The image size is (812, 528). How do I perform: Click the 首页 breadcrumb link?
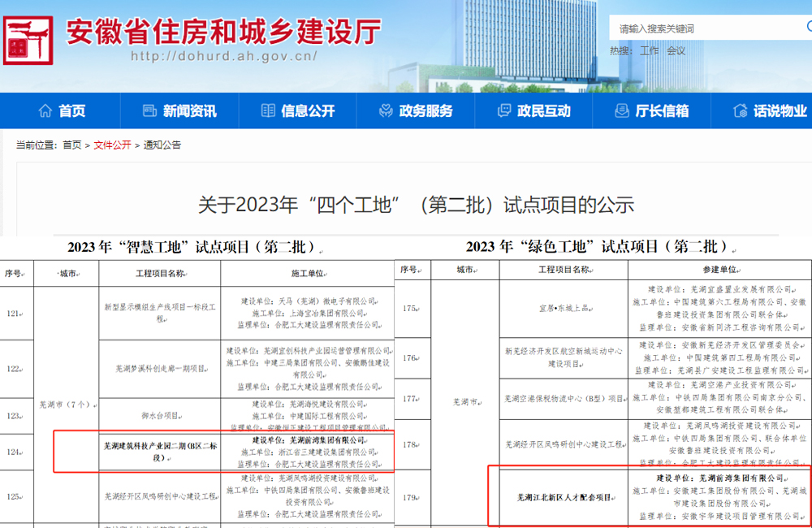coord(71,145)
